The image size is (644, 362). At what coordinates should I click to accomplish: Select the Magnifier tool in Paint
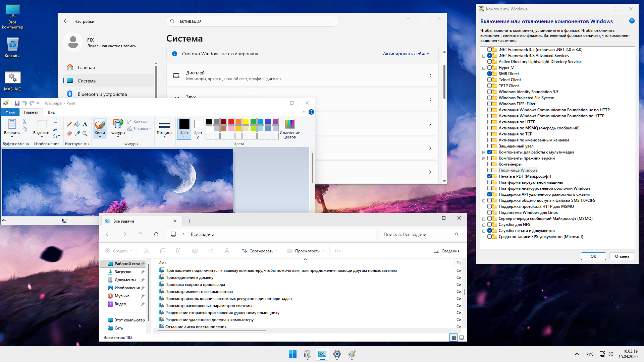pos(85,133)
